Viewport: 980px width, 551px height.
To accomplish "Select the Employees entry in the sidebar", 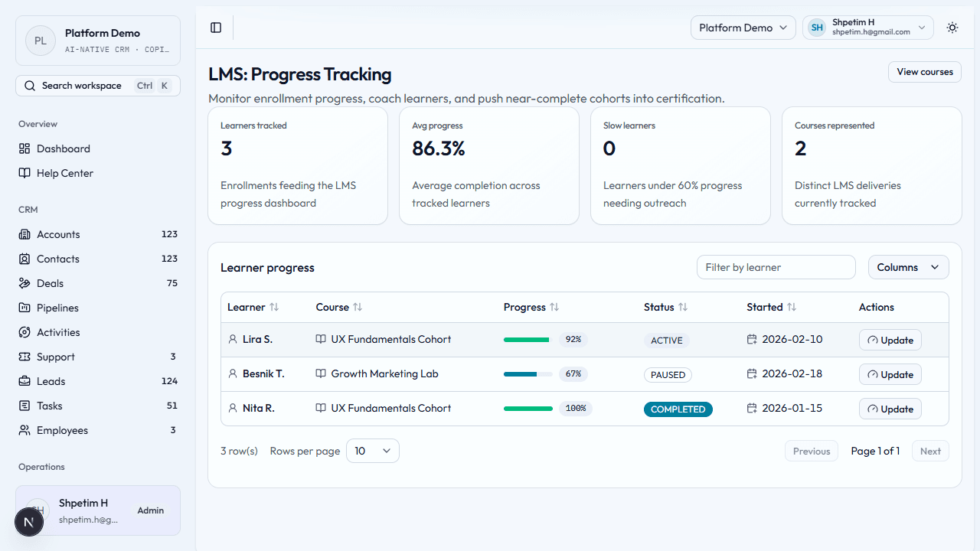I will point(60,430).
